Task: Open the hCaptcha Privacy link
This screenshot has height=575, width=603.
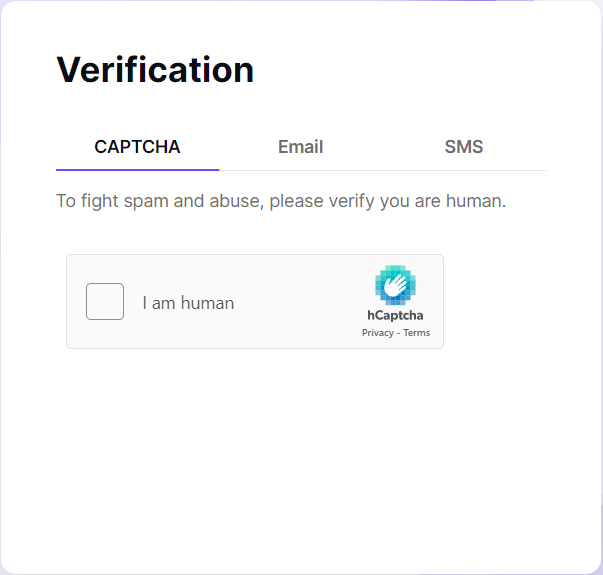Action: coord(378,333)
